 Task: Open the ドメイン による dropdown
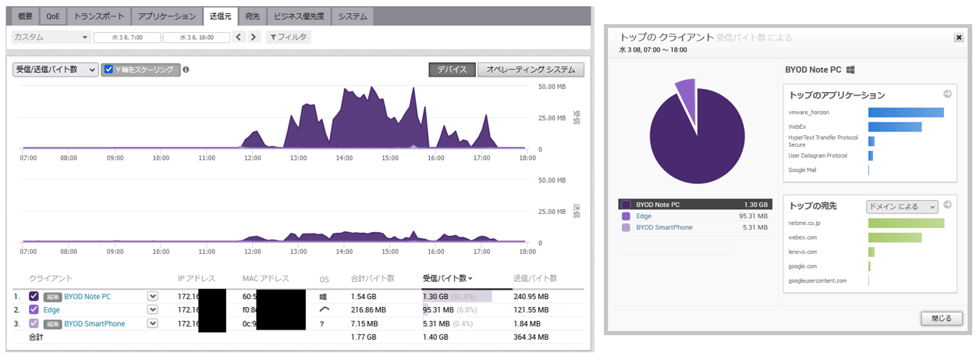pos(902,206)
